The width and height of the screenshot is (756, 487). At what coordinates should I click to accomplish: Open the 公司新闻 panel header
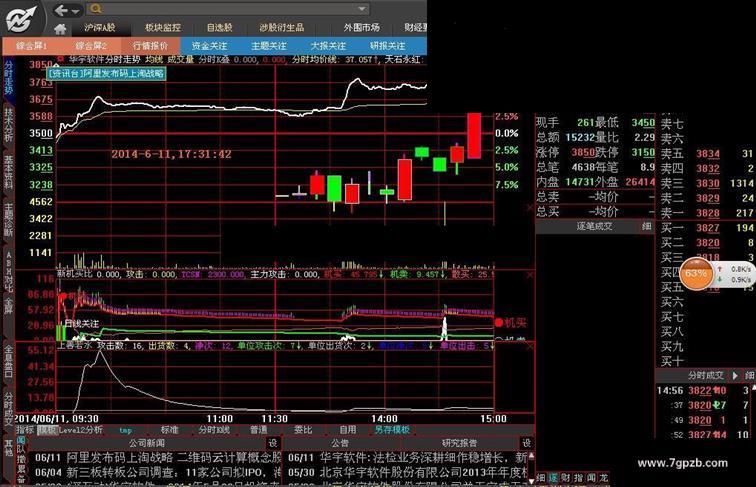tap(147, 443)
